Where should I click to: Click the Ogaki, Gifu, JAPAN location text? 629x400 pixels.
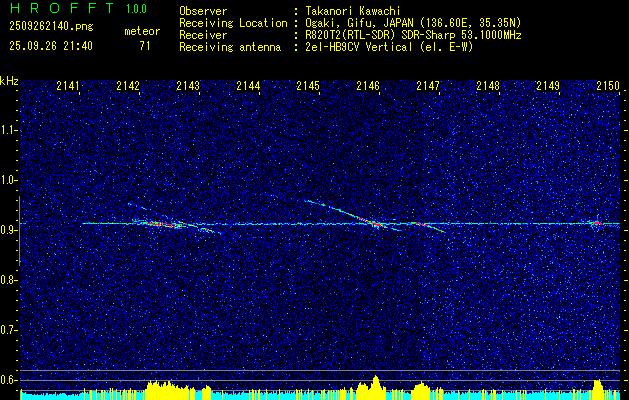[413, 23]
